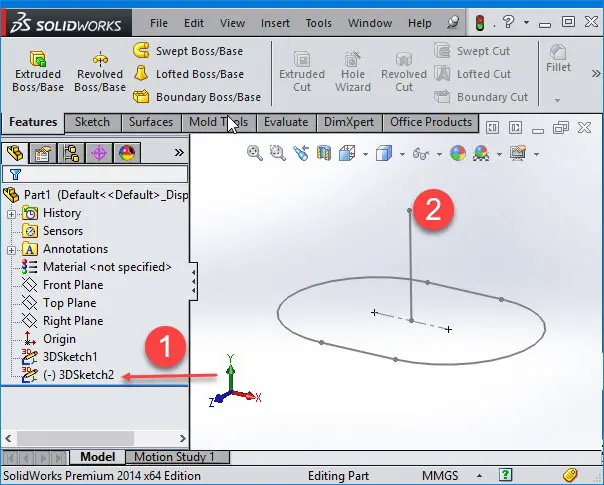Click the rebuild traffic light icon
This screenshot has height=485, width=604.
[480, 23]
